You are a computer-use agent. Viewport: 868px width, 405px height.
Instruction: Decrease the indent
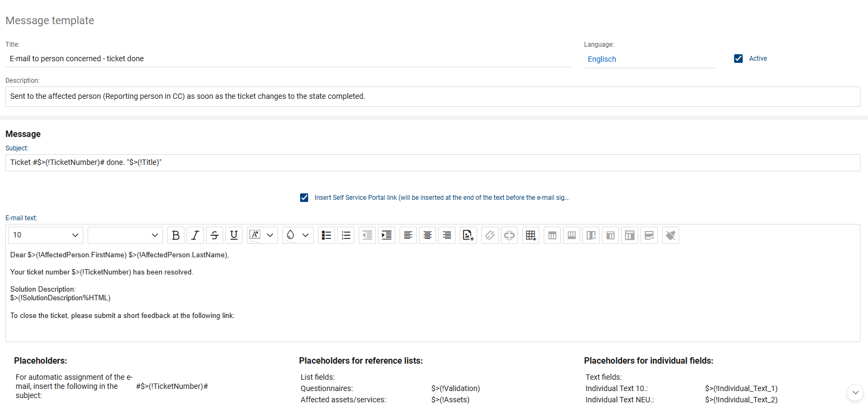pos(367,235)
